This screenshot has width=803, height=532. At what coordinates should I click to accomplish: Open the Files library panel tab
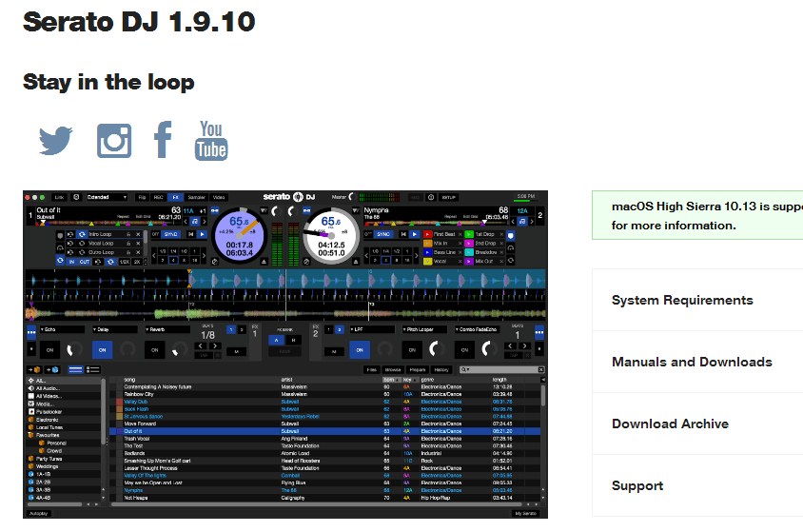click(x=372, y=369)
